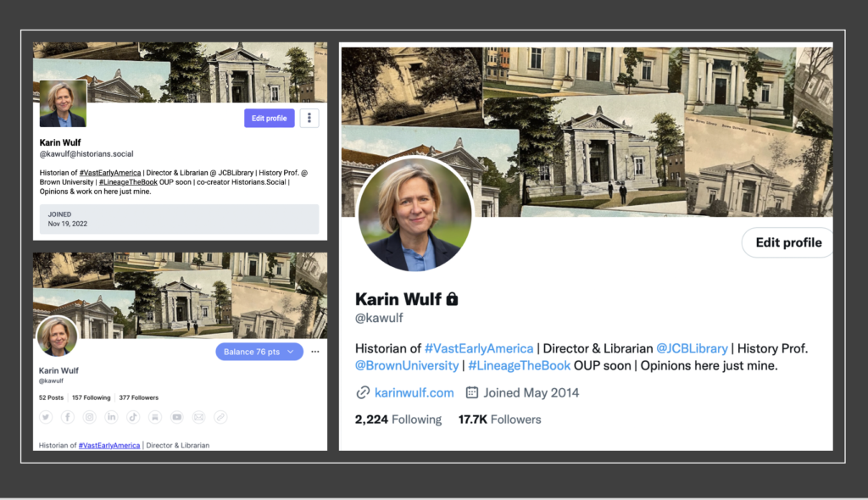Click the purple Edit profile button

[x=269, y=118]
